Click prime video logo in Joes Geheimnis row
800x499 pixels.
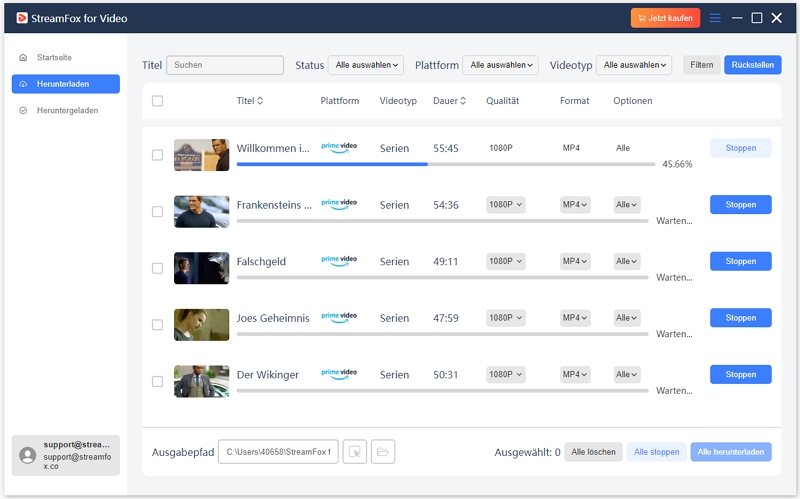coord(339,317)
